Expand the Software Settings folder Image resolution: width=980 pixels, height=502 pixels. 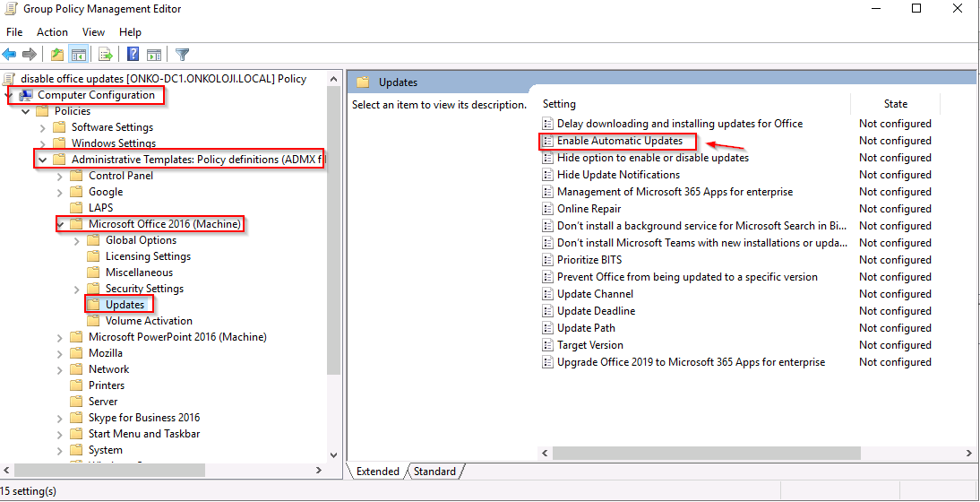(42, 127)
